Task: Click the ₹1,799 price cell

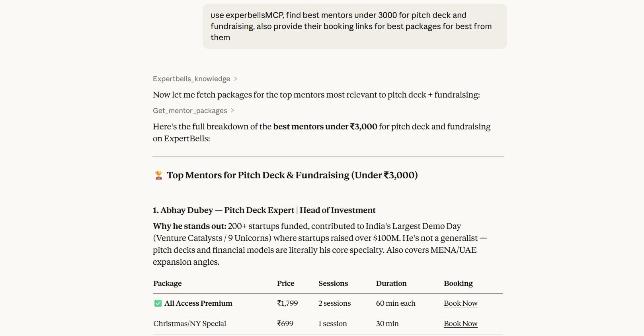Action: [x=287, y=303]
